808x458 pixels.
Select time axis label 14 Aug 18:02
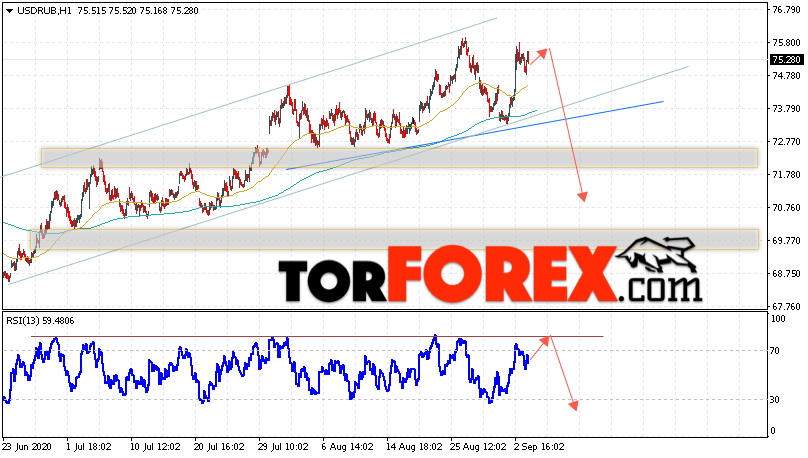414,446
